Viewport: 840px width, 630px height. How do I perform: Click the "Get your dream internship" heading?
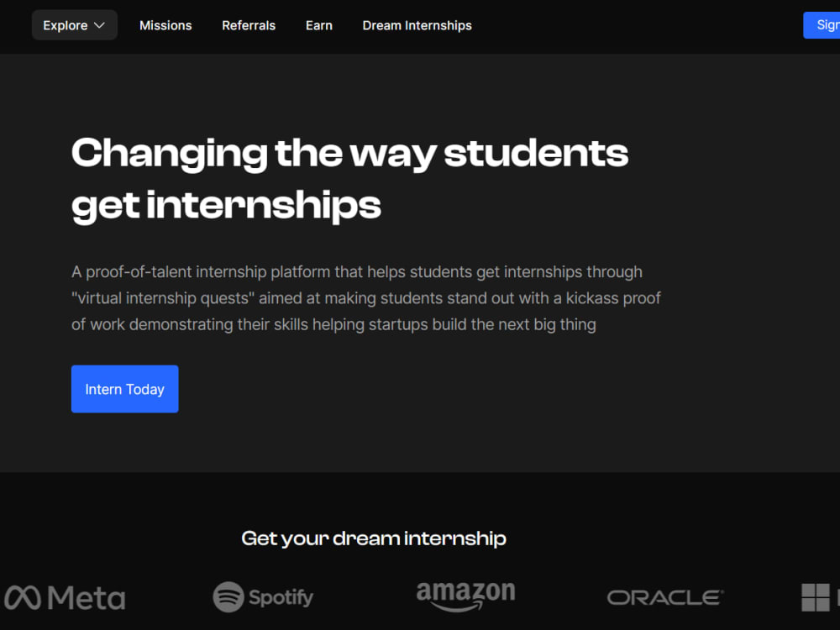pyautogui.click(x=373, y=538)
